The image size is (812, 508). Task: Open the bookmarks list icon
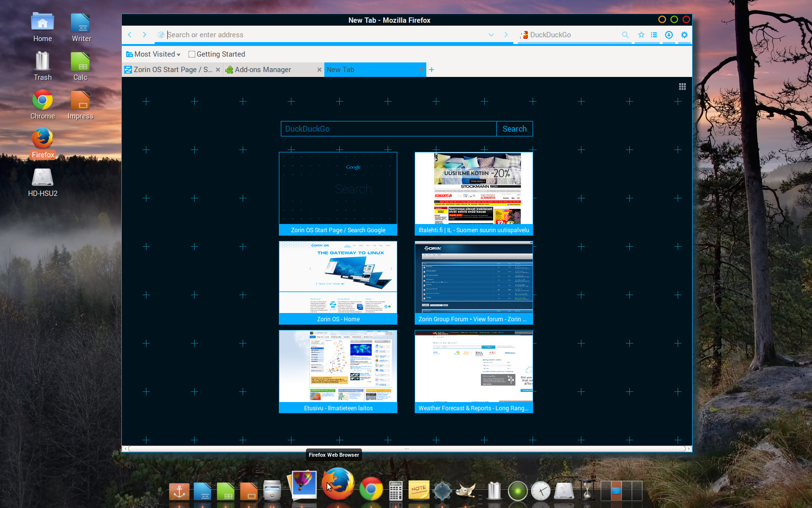click(x=654, y=35)
